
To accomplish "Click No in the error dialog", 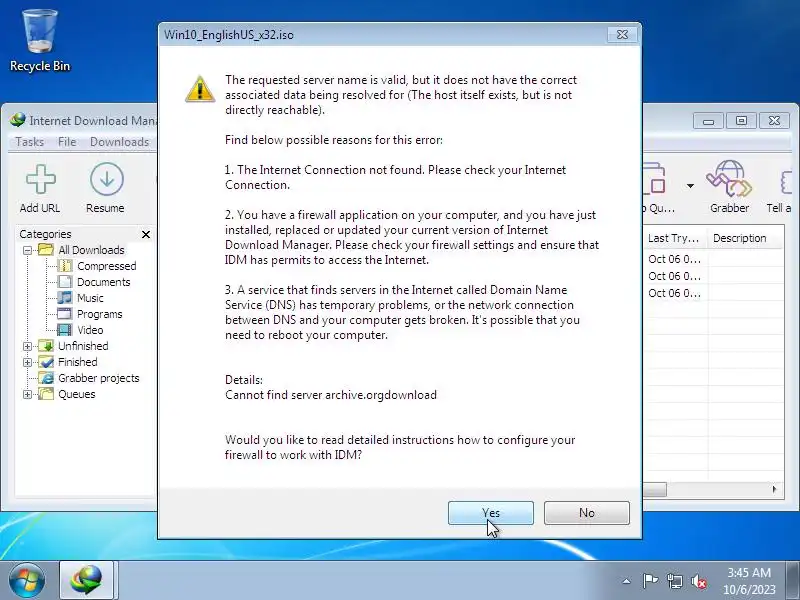I will (587, 512).
